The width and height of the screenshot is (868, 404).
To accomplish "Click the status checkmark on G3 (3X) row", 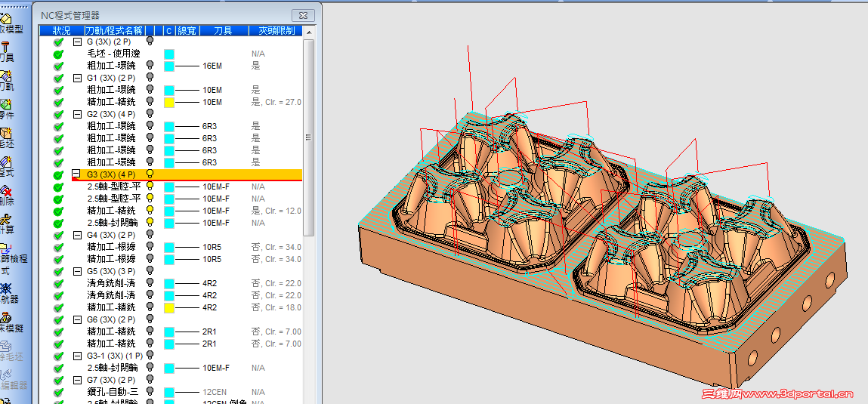I will pos(59,174).
